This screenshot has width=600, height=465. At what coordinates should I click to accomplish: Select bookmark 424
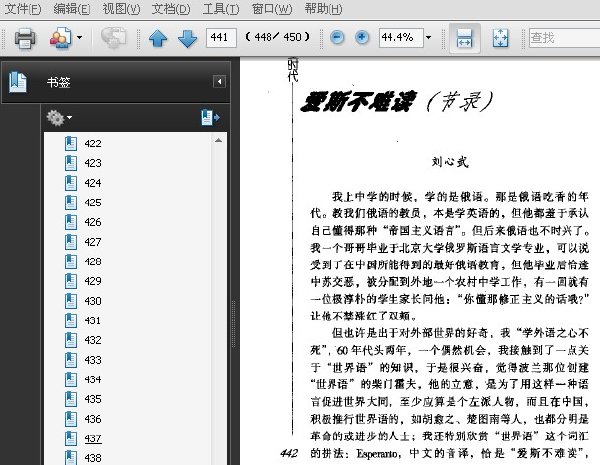point(93,183)
